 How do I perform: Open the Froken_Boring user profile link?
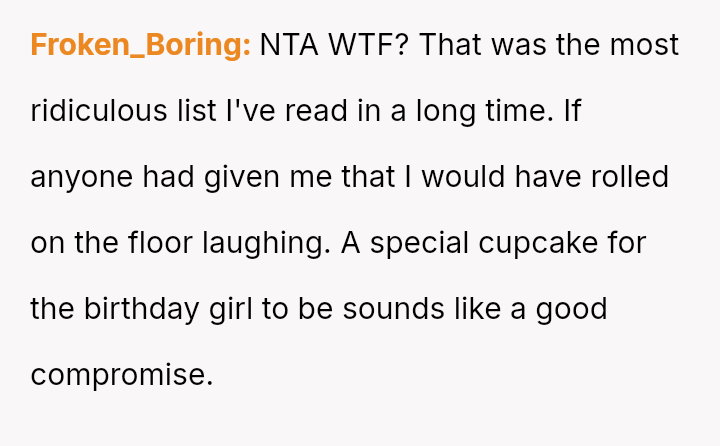(141, 46)
